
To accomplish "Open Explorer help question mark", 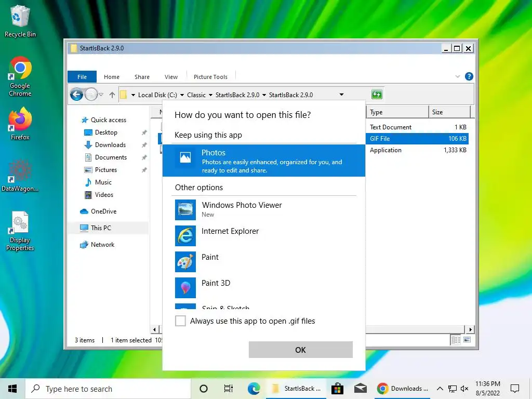I will [469, 76].
